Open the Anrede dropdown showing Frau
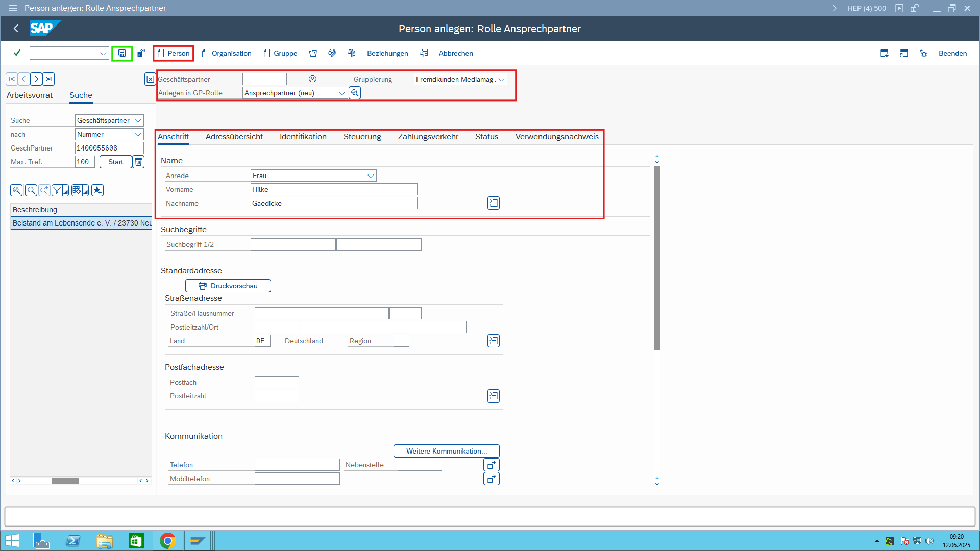The height and width of the screenshot is (551, 980). tap(371, 176)
